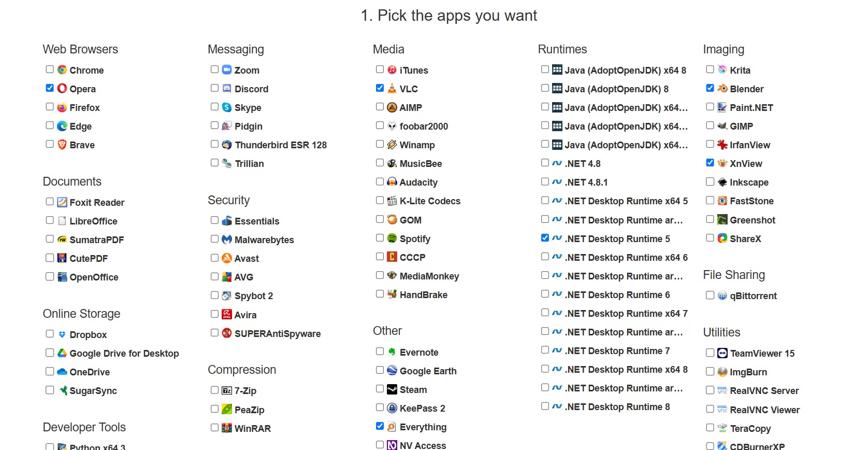Select the ImgBurn icon

coord(722,372)
